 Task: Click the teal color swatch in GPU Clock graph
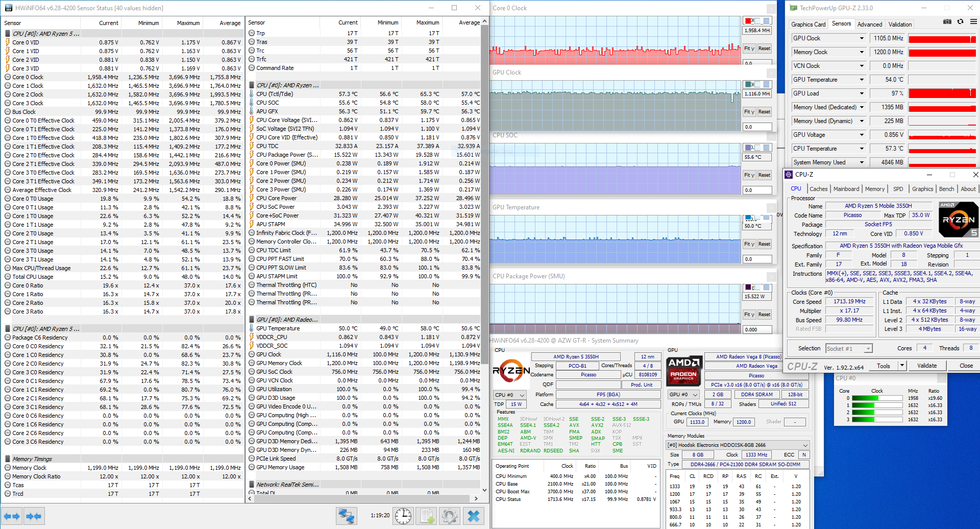point(748,84)
